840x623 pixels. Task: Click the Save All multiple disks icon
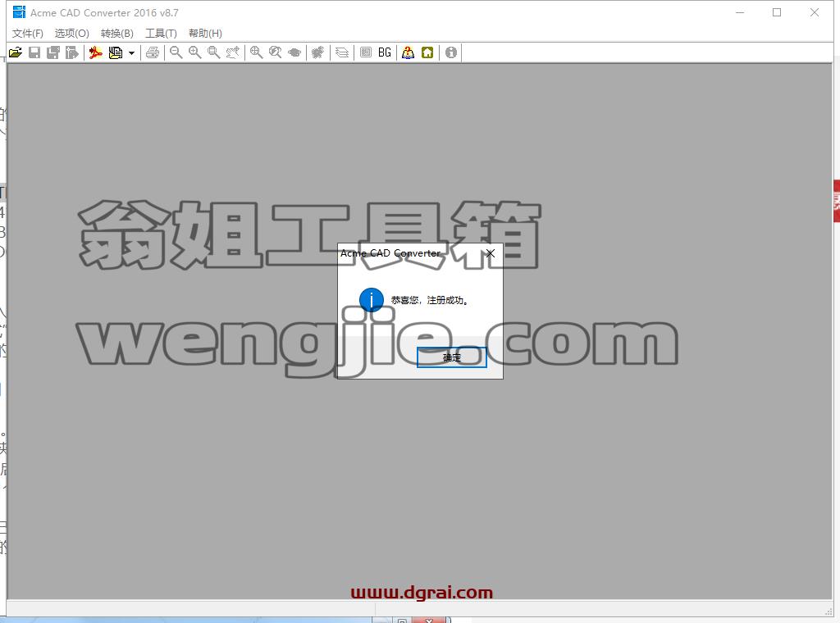pos(53,52)
